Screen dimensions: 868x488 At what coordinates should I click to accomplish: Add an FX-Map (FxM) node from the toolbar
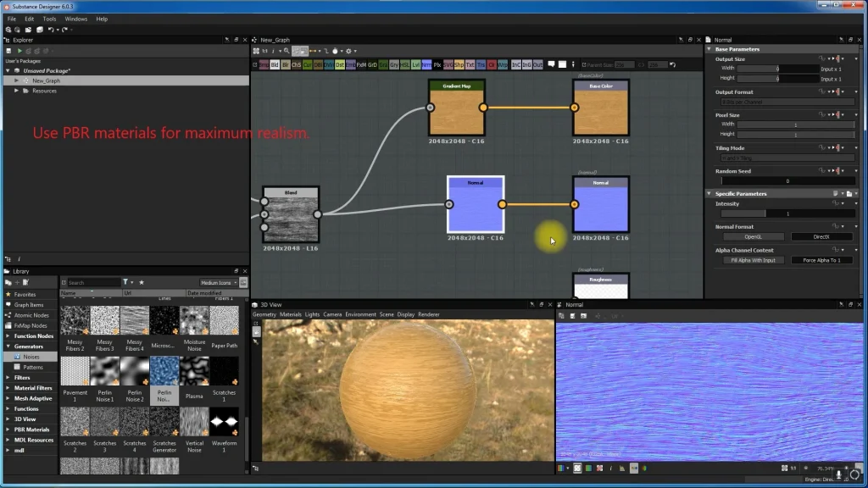(x=361, y=64)
